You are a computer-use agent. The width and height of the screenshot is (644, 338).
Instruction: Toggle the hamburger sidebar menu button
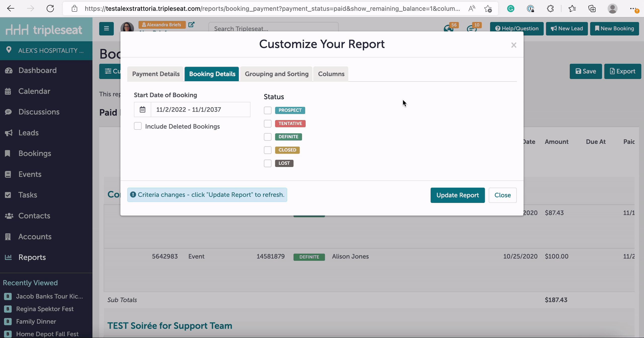(x=106, y=28)
